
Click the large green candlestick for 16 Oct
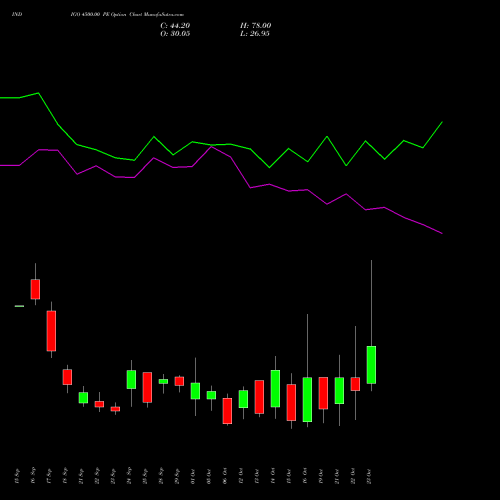307,400
